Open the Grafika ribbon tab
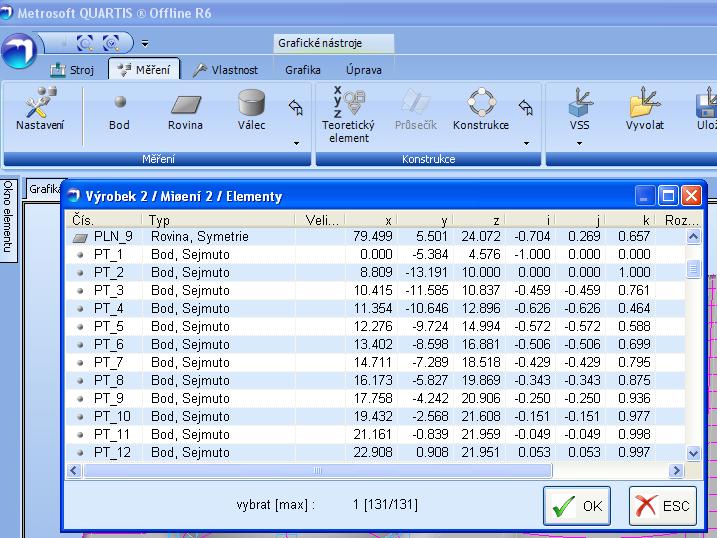Viewport: 717px width, 538px height. [x=303, y=70]
